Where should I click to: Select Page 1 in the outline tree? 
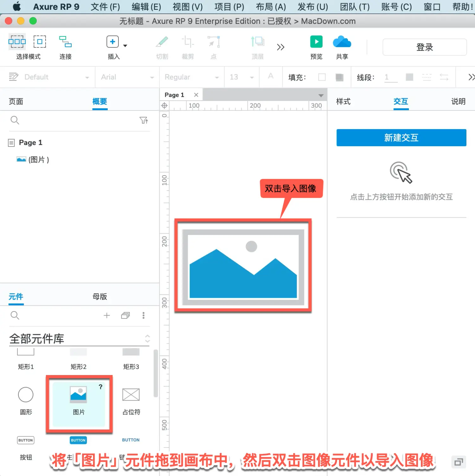pyautogui.click(x=30, y=143)
